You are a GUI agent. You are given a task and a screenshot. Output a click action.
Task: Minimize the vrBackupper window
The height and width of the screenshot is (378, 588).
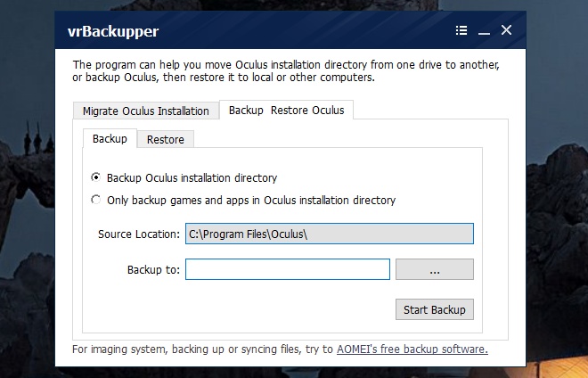pos(484,31)
